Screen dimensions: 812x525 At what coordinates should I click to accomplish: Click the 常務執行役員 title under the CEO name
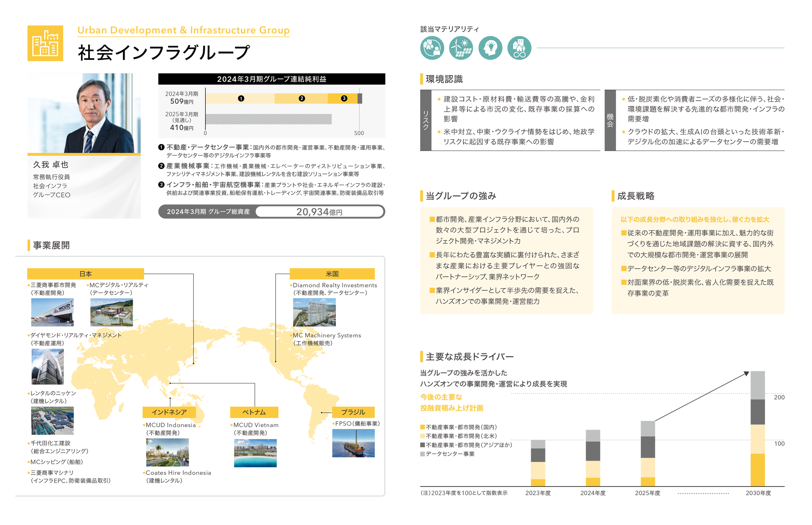52,177
